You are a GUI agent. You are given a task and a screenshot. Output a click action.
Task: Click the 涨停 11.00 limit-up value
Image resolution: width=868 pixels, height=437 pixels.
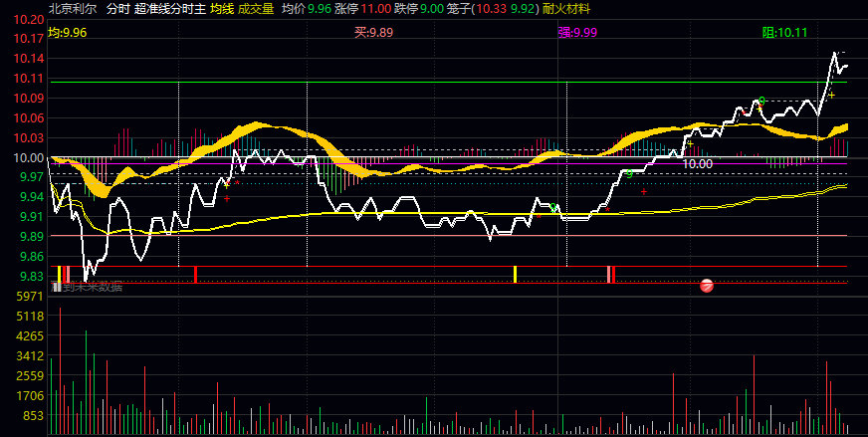[x=362, y=9]
